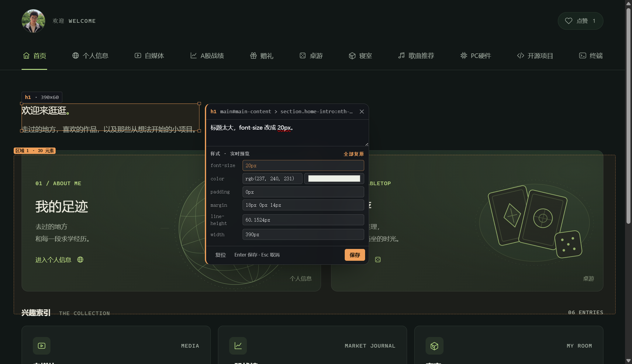
Task: Click the profile avatar photo
Action: [33, 21]
